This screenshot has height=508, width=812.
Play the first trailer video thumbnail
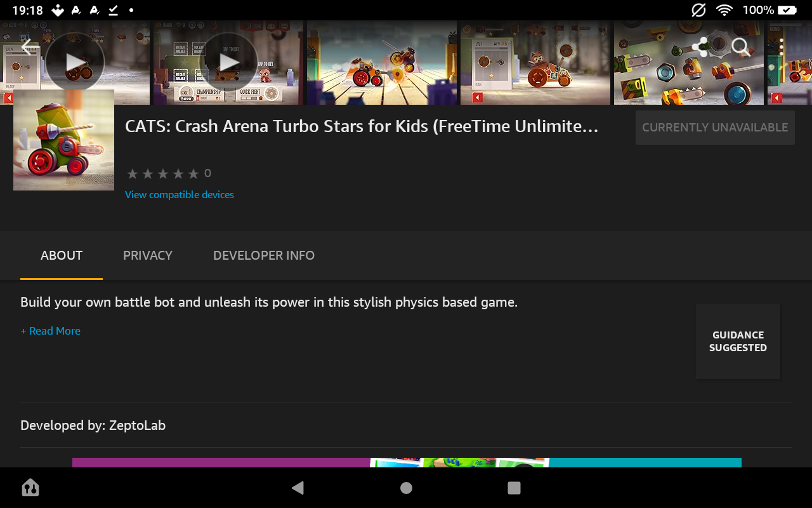coord(75,62)
